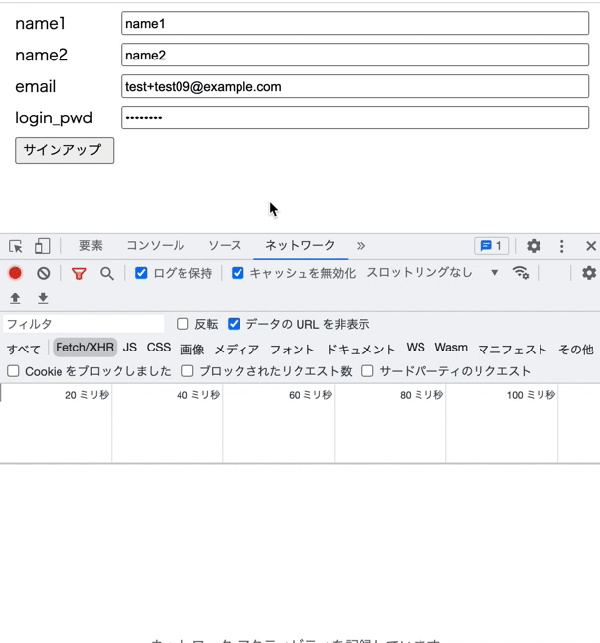Stop recording network log with red button
The width and height of the screenshot is (600, 643).
point(15,273)
